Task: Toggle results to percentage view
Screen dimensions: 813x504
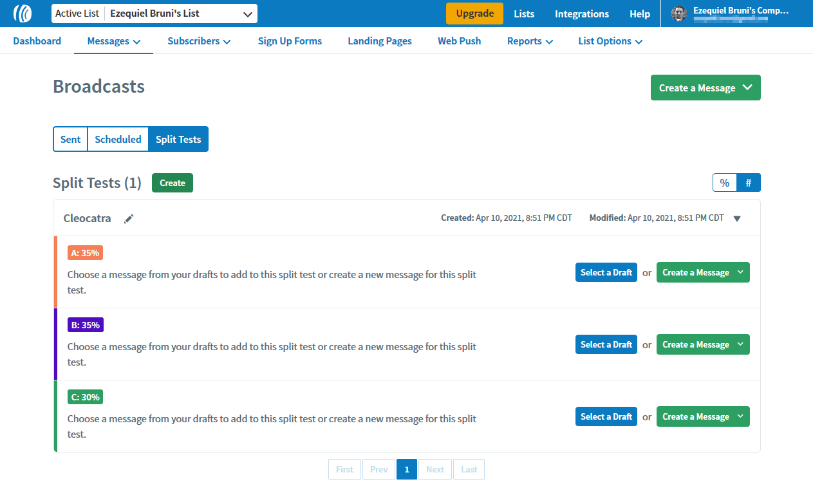Action: coord(724,183)
